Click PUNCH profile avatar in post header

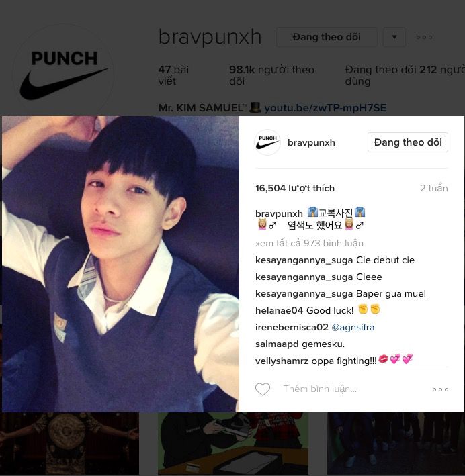[267, 142]
